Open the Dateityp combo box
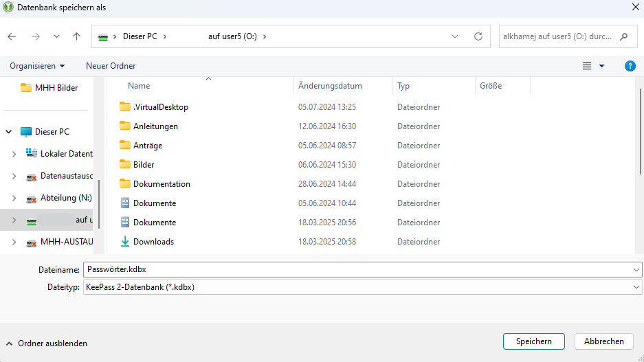Image resolution: width=644 pixels, height=362 pixels. [x=362, y=287]
